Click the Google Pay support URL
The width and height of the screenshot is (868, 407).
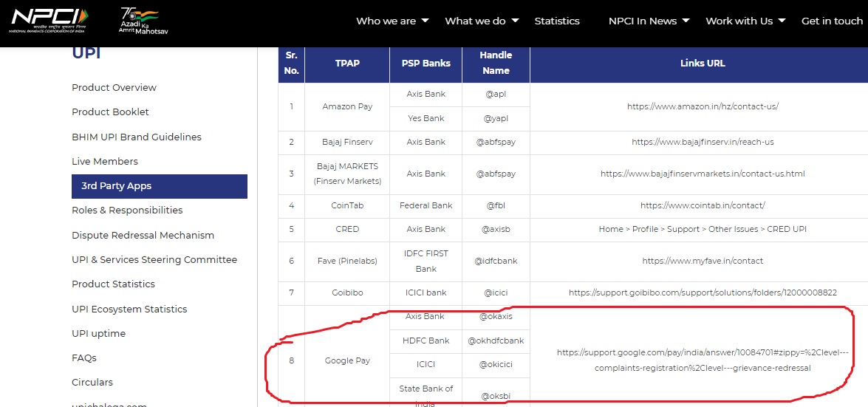(703, 360)
